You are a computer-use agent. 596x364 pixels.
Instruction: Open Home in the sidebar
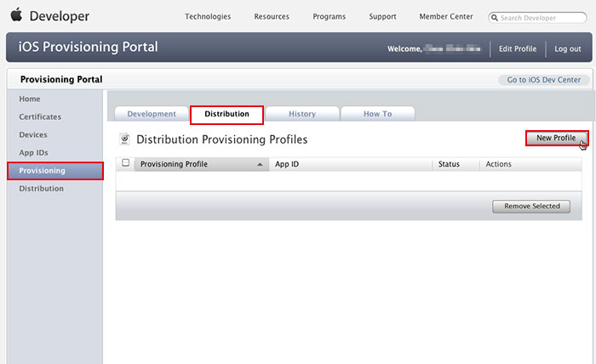pos(30,99)
